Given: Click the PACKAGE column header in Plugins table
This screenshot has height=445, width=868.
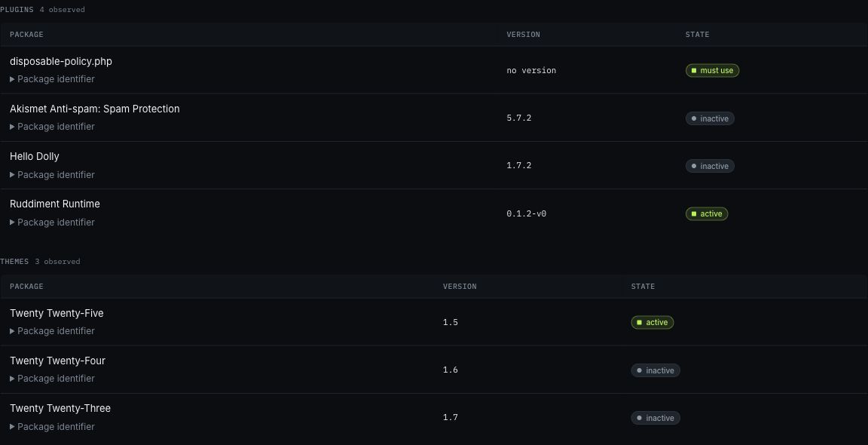Looking at the screenshot, I should click(26, 35).
